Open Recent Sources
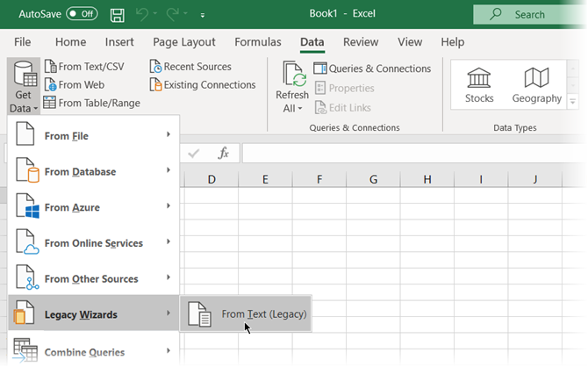The height and width of the screenshot is (367, 588). click(190, 67)
